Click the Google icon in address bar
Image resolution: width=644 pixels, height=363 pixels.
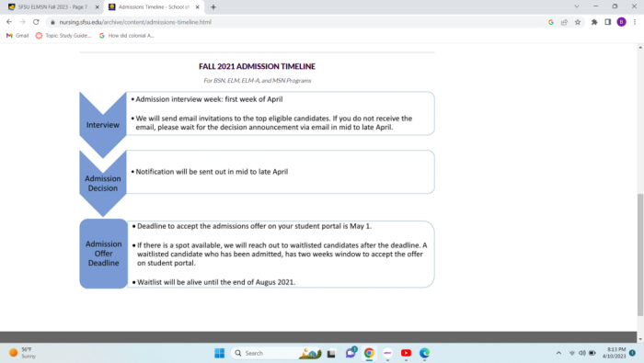tap(551, 22)
